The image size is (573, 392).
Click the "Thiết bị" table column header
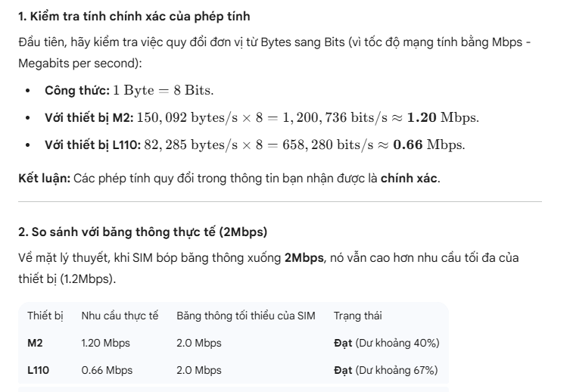click(45, 316)
